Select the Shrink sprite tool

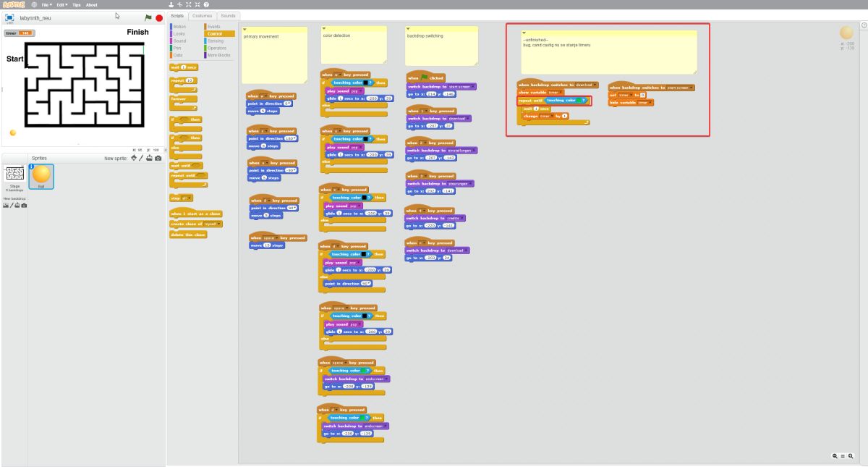[197, 4]
